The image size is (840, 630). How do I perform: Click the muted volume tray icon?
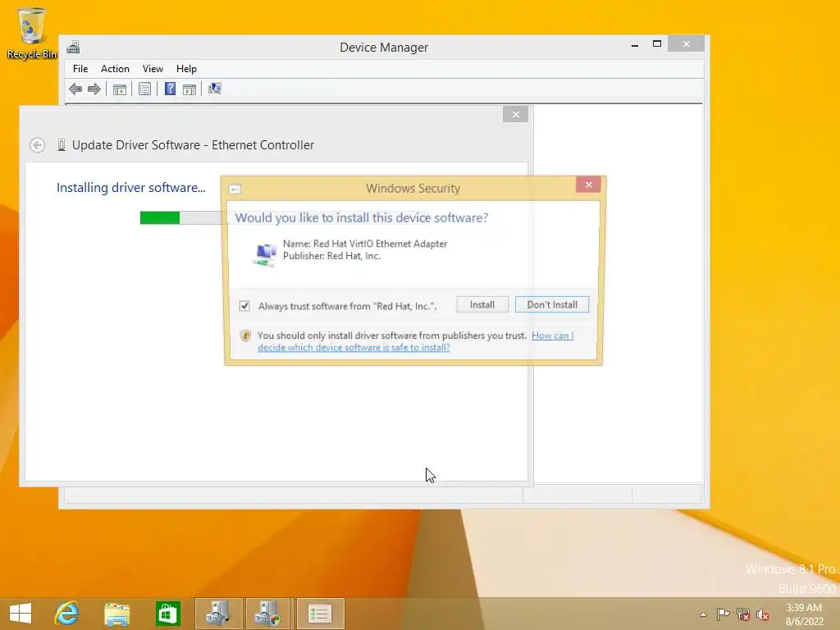(762, 614)
